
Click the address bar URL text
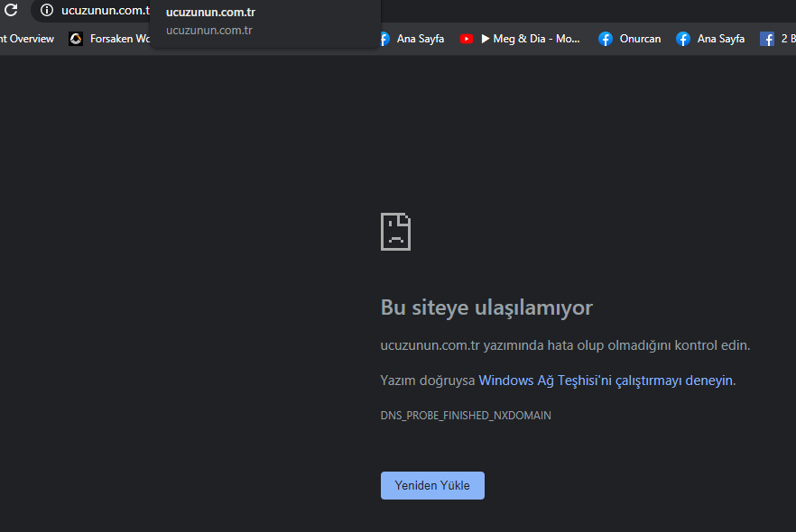tap(105, 10)
